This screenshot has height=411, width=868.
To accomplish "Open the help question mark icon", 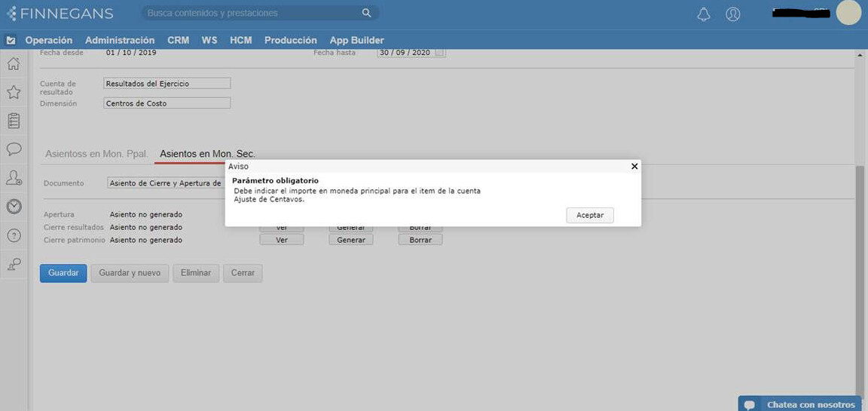I will point(14,235).
